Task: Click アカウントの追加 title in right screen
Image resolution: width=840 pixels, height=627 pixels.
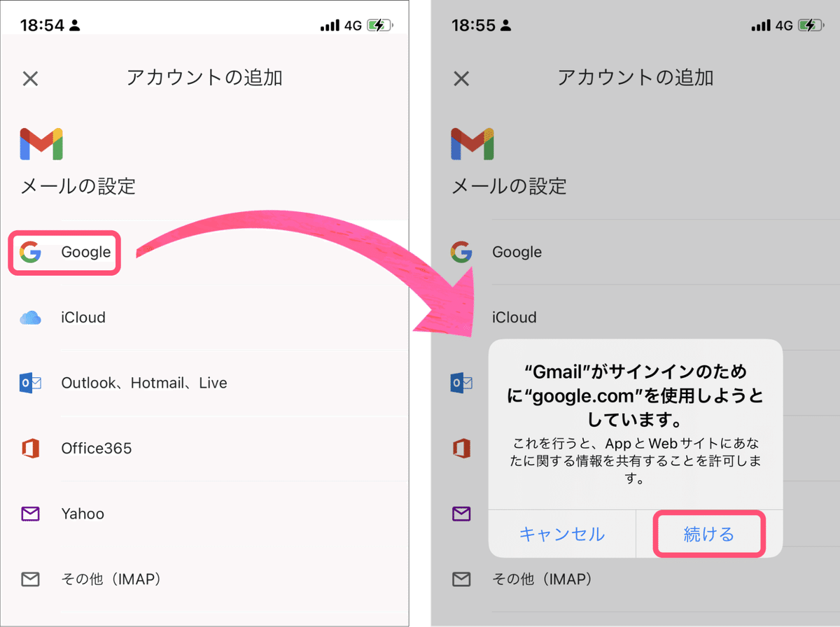Action: [x=636, y=78]
